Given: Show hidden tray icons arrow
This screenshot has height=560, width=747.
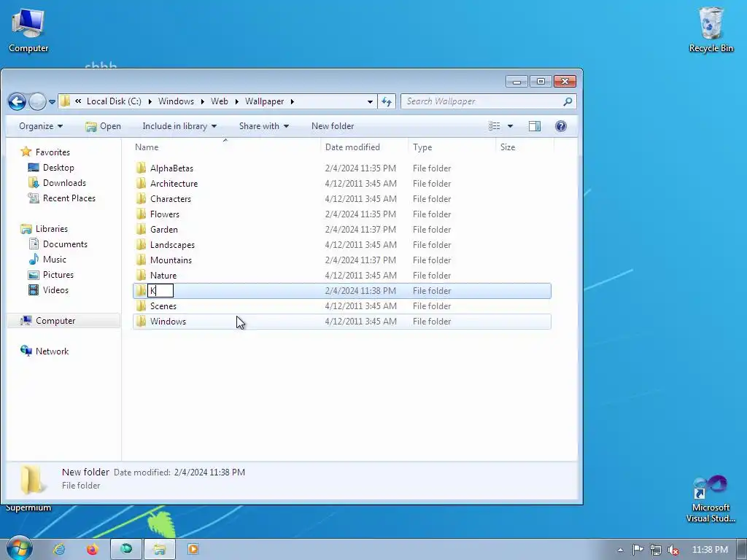Looking at the screenshot, I should coord(620,550).
